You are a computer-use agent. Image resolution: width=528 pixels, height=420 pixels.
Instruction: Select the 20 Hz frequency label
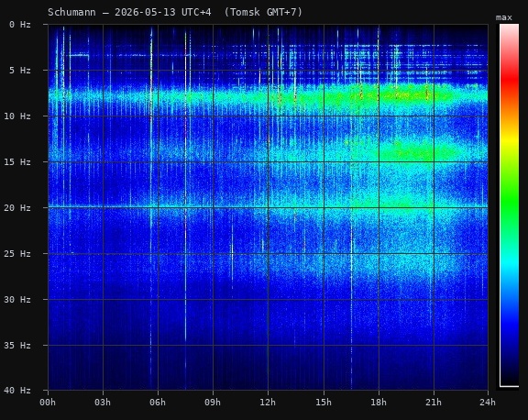pyautogui.click(x=17, y=208)
